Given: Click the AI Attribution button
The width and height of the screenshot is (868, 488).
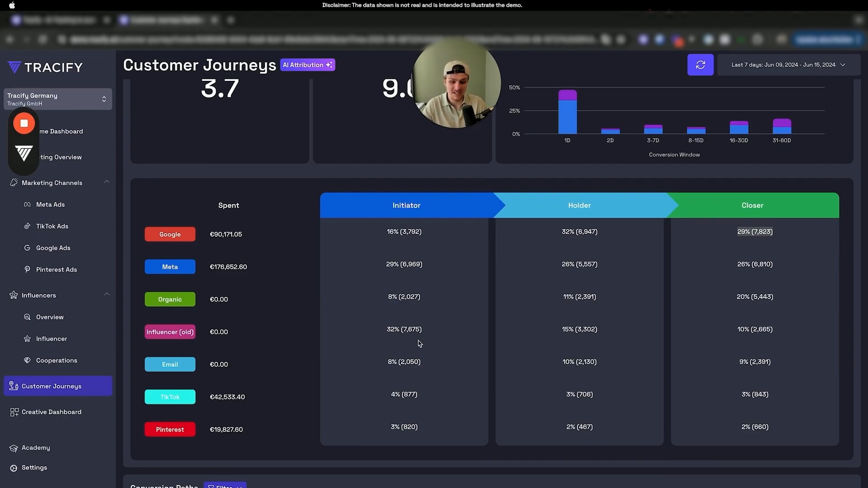Looking at the screenshot, I should click(307, 65).
